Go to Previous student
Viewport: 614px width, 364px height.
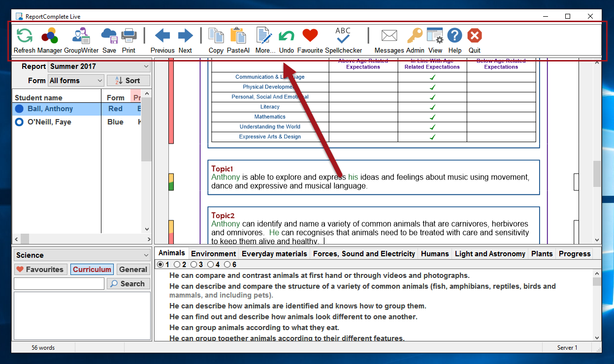click(x=162, y=35)
